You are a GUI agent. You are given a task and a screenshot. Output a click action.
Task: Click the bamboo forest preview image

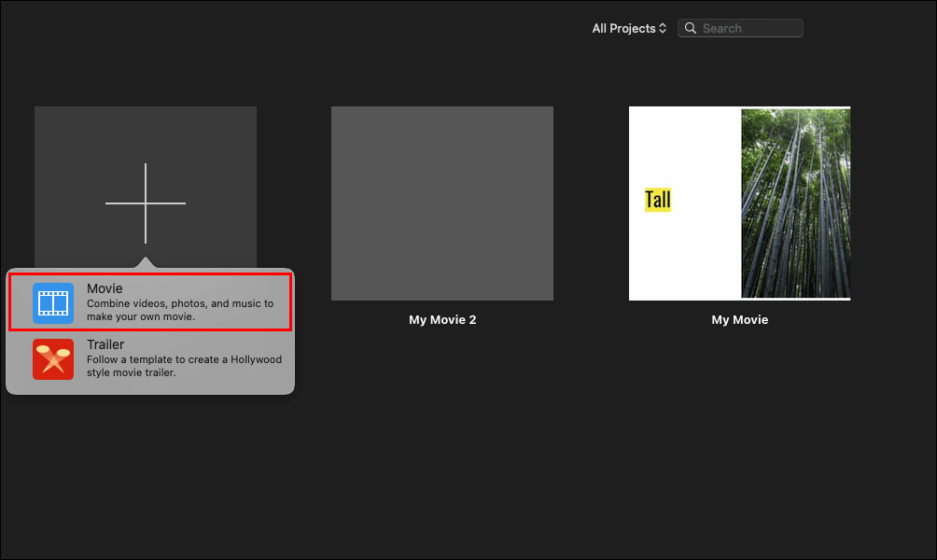click(795, 203)
